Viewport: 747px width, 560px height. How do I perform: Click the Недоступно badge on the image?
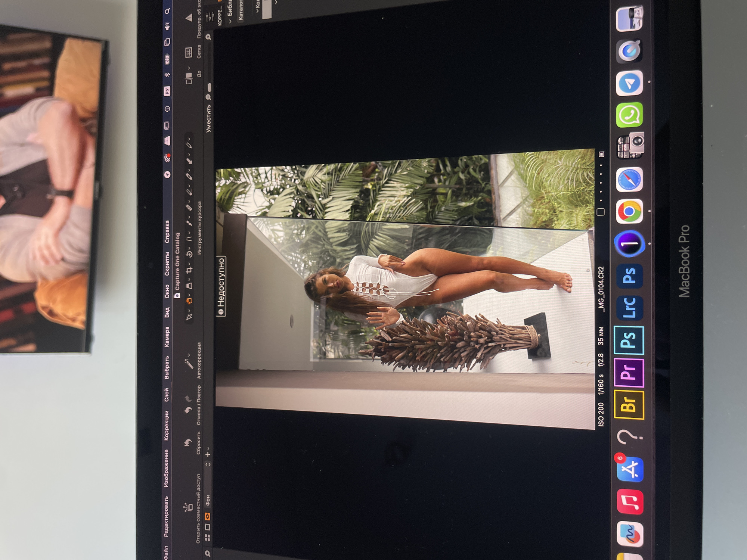[221, 286]
